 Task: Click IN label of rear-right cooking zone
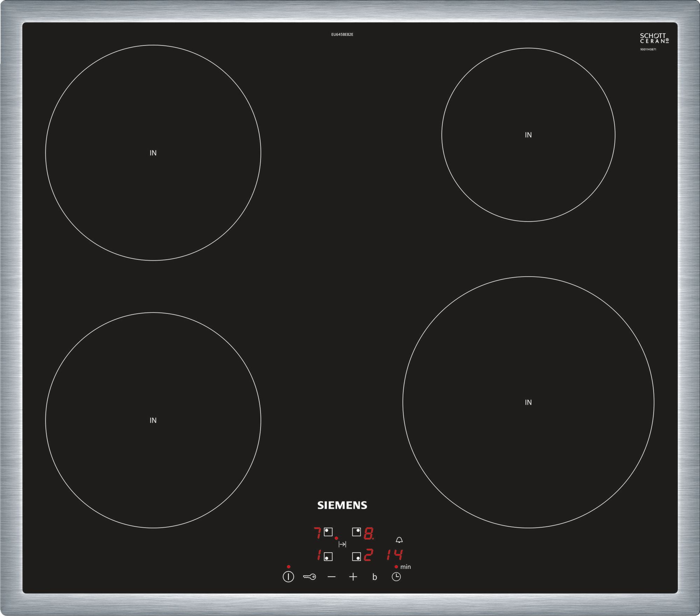pyautogui.click(x=528, y=135)
